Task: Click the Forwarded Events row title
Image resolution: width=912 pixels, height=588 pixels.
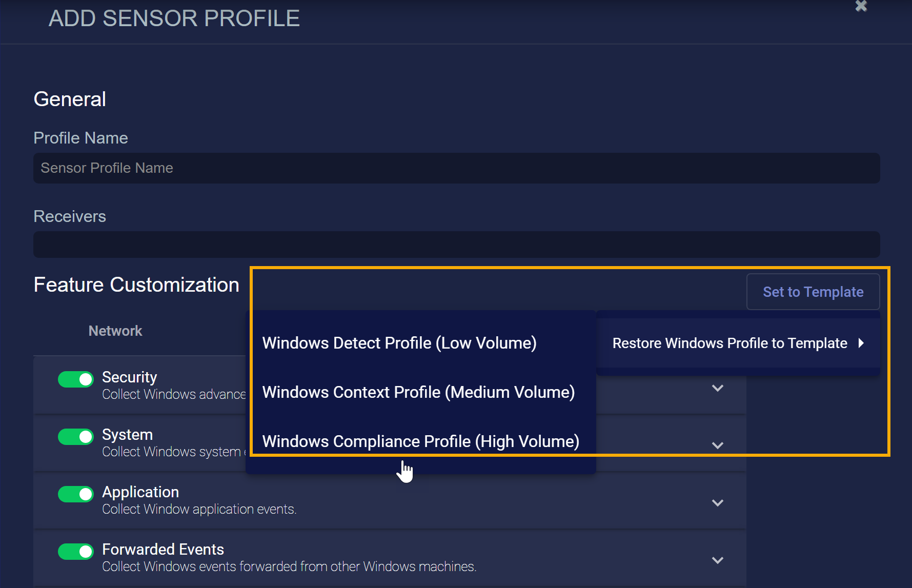Action: 163,550
